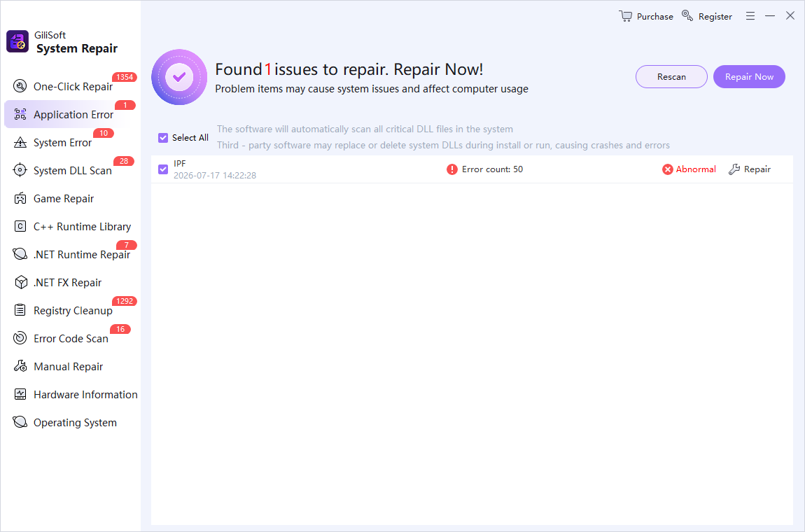Click the Game Repair controller icon

[x=20, y=198]
